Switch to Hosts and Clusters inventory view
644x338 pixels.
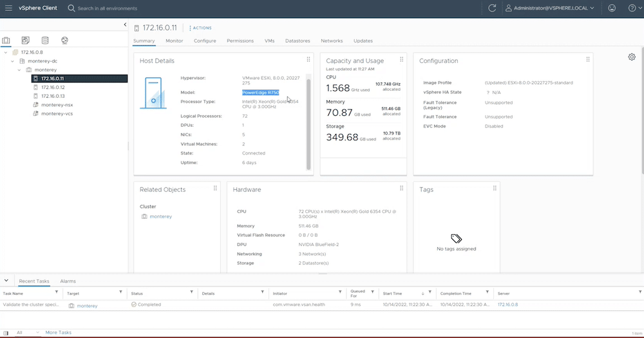click(6, 41)
